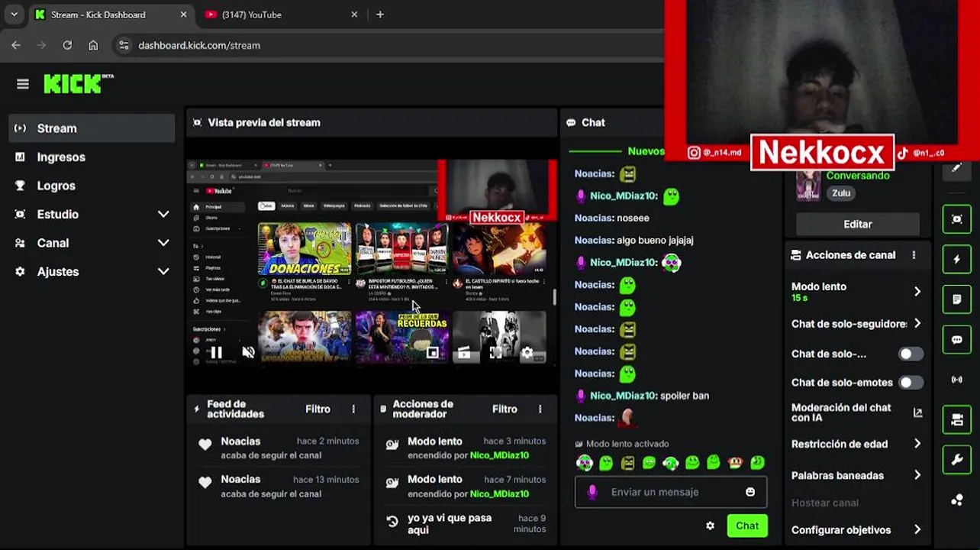Close the YouTube browser tab
This screenshot has width=980, height=550.
click(354, 15)
